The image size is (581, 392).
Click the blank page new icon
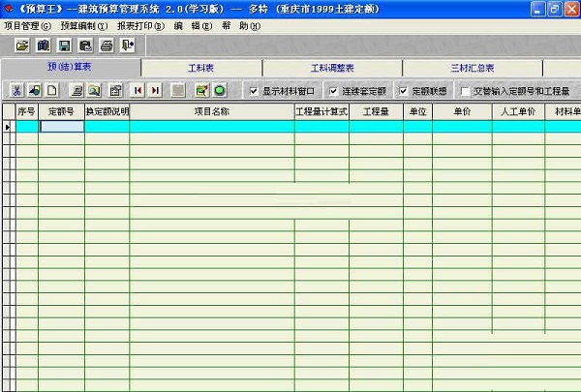(x=52, y=90)
